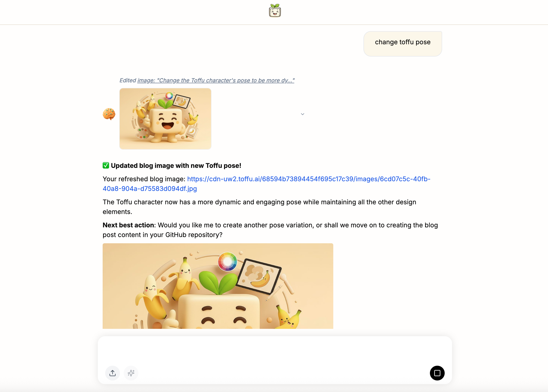Click the 'Next best action' bold text
Screen dimensions: 548x392
pos(128,225)
